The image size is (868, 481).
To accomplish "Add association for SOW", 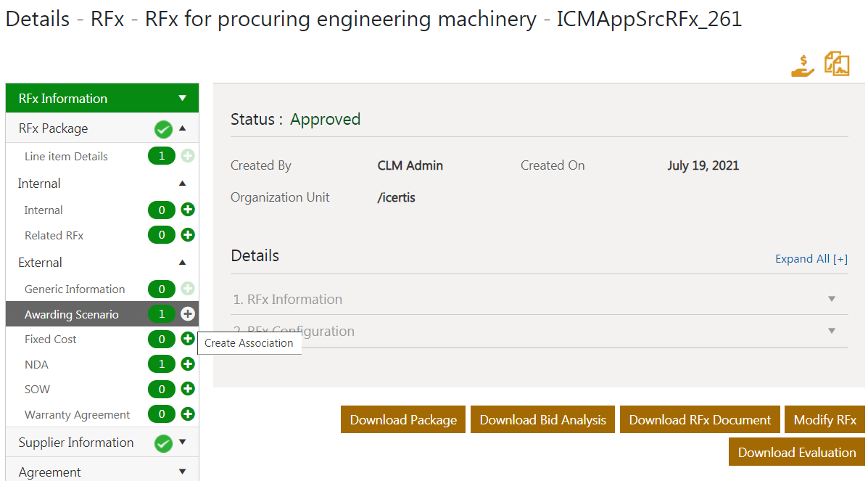I will (188, 389).
